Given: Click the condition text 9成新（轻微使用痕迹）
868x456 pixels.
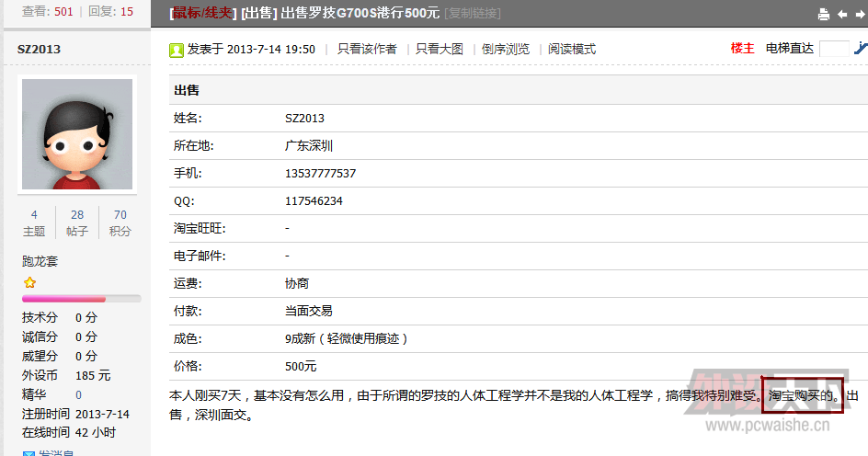Looking at the screenshot, I should tap(347, 338).
